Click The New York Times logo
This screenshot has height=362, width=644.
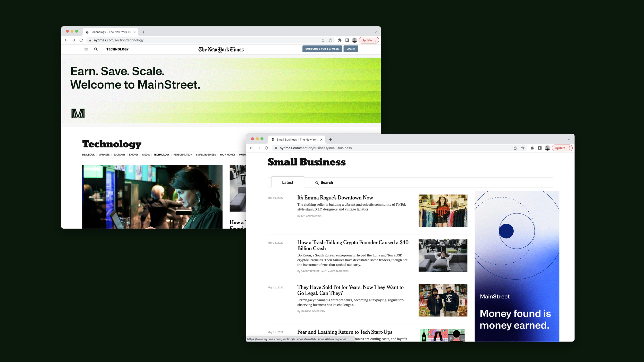221,49
